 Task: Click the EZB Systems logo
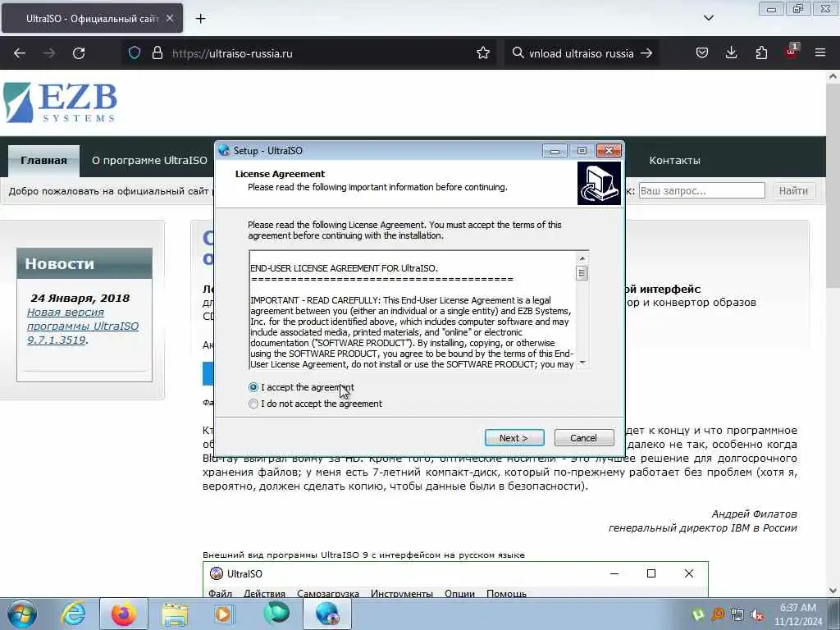tap(60, 103)
